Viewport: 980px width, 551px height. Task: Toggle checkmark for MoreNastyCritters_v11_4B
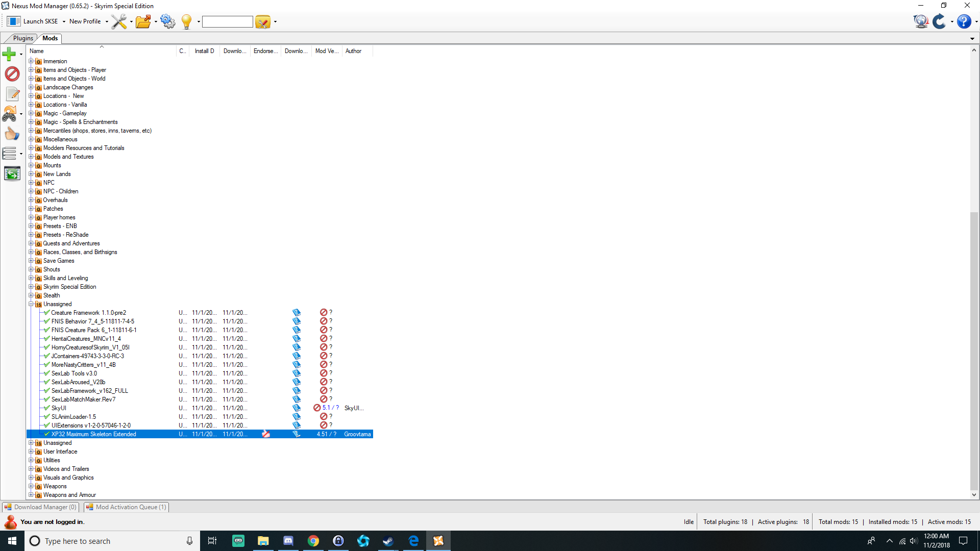(x=47, y=365)
